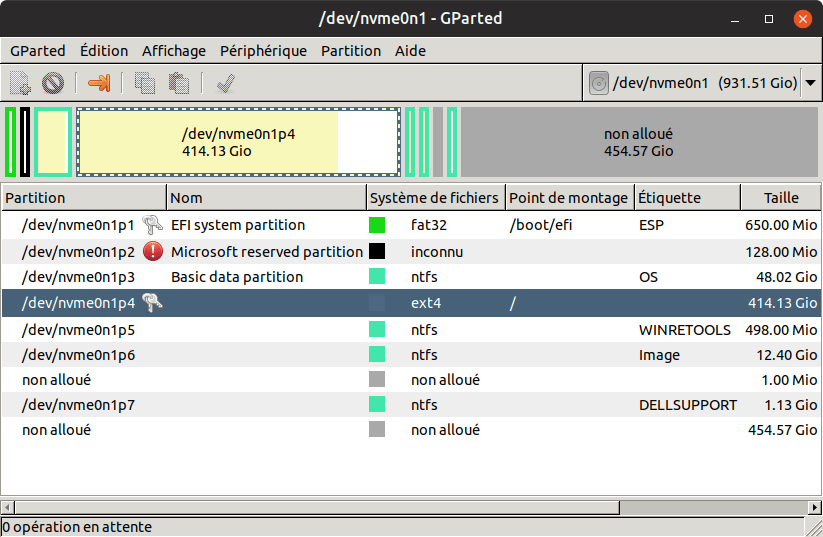Click the '0 opération en attente' status text
This screenshot has width=823, height=537.
(x=77, y=527)
